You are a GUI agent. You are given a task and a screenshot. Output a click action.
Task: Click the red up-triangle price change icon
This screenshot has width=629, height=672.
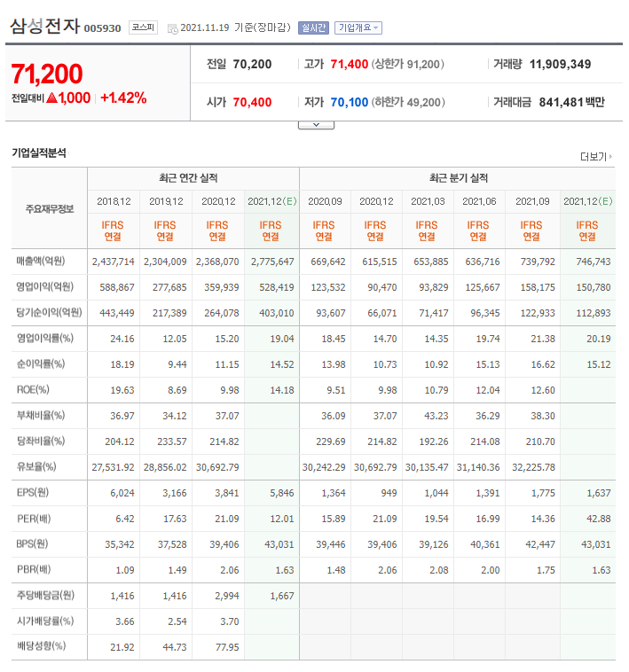(x=51, y=98)
